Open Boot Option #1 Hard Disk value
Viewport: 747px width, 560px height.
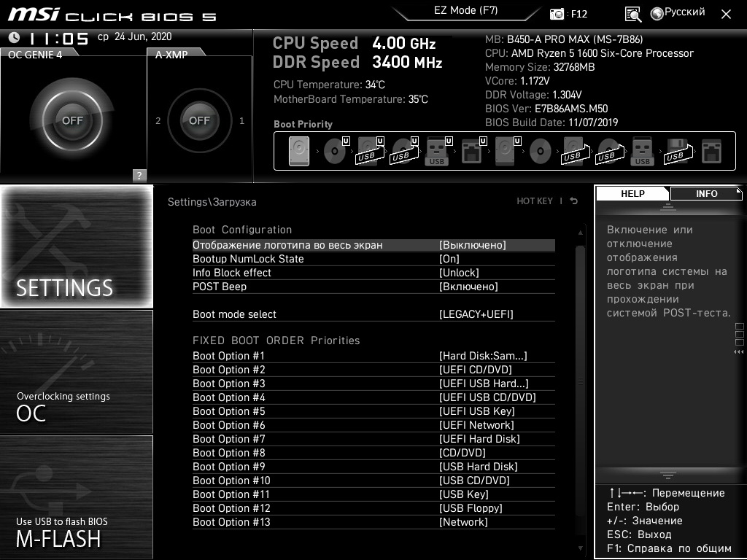tap(483, 356)
